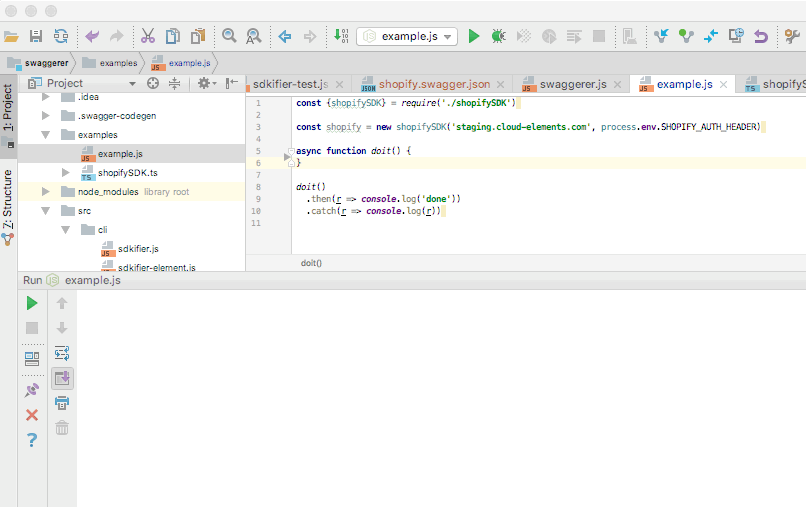This screenshot has width=806, height=507.
Task: Rerun example.js in Run panel
Action: pos(32,303)
